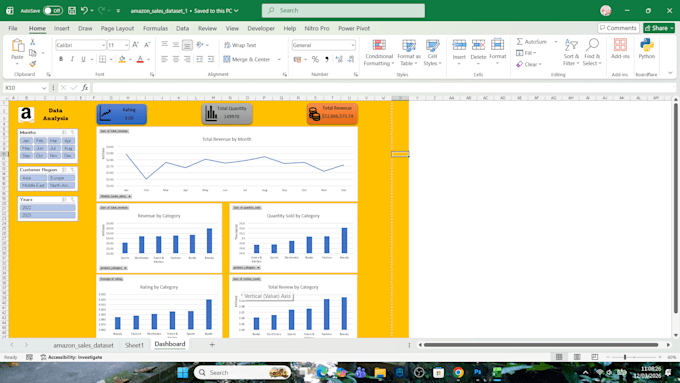This screenshot has width=680, height=383.
Task: Click in the title bar Search box
Action: pyautogui.click(x=343, y=10)
